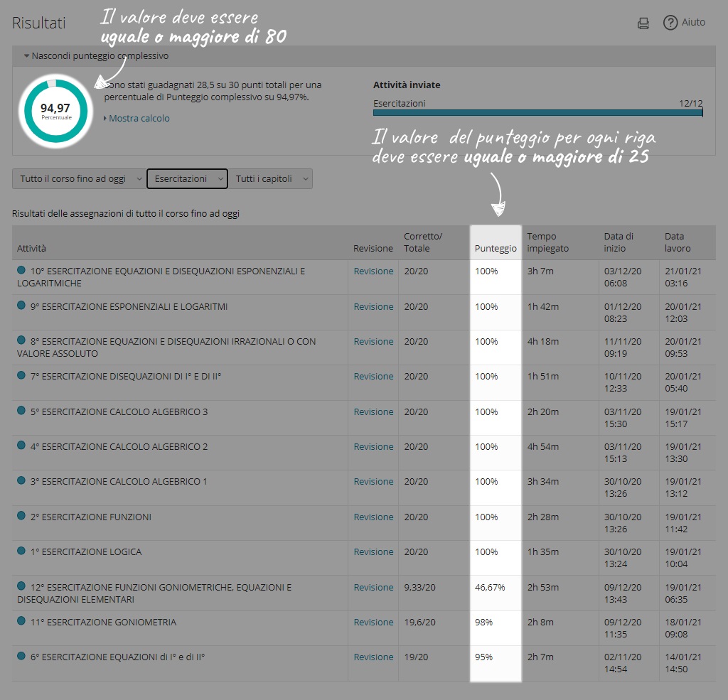Open Revisione link for 6° ESERCITAZIONE EQUAZIONI
728x700 pixels.
[373, 657]
